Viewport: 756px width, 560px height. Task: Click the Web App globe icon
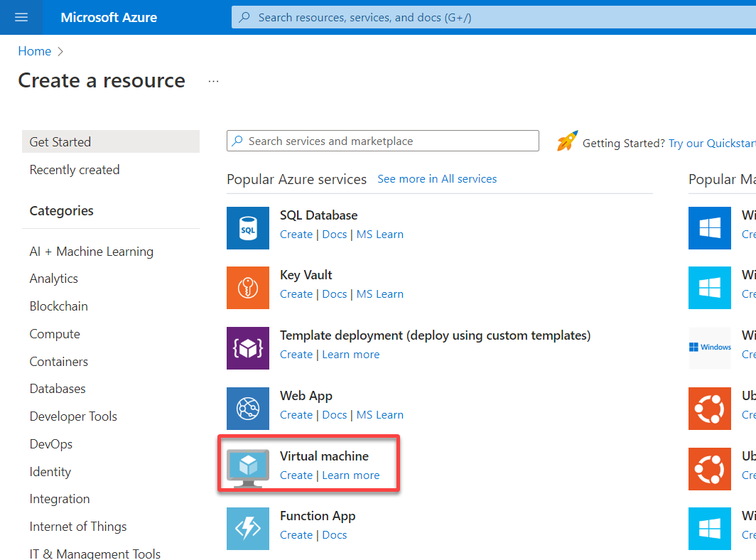(x=248, y=409)
